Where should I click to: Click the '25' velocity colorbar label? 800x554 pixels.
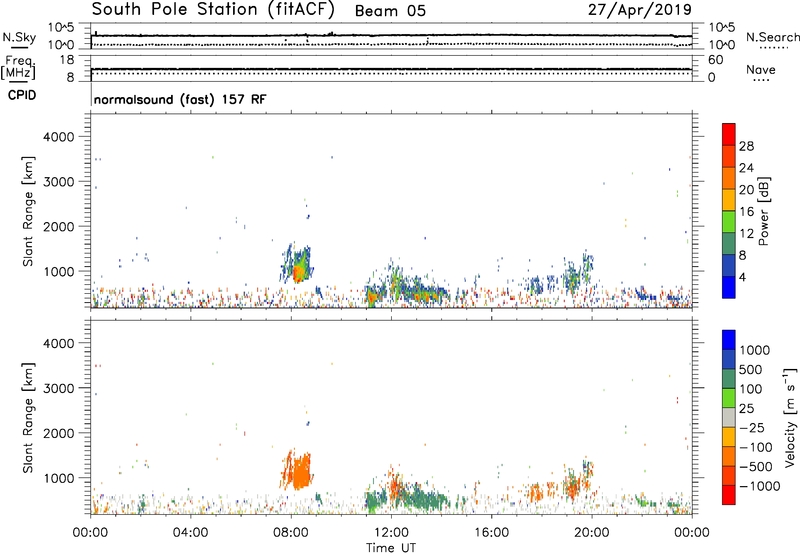(747, 409)
